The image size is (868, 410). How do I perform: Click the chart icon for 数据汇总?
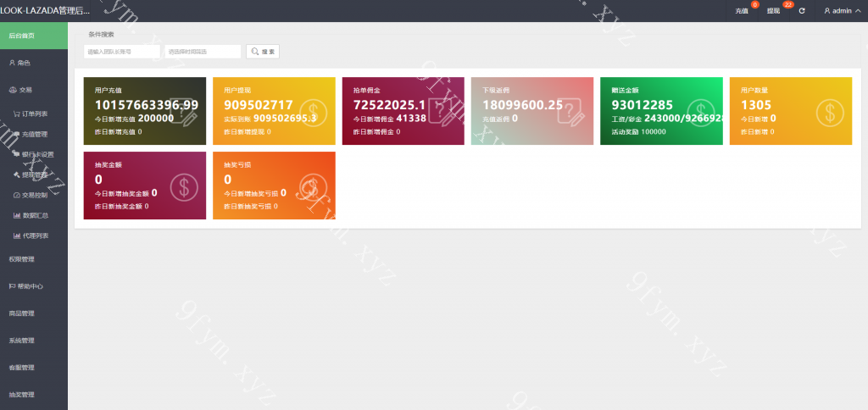[17, 215]
